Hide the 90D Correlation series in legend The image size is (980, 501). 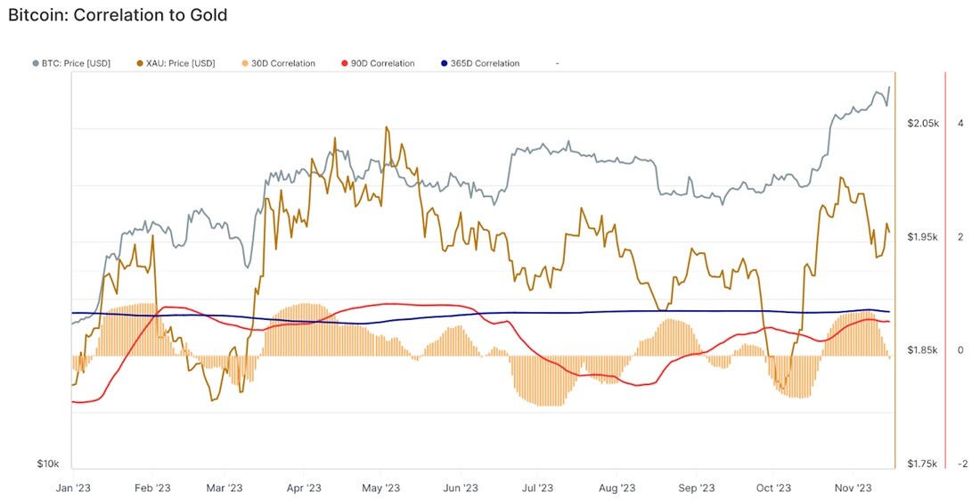point(378,63)
